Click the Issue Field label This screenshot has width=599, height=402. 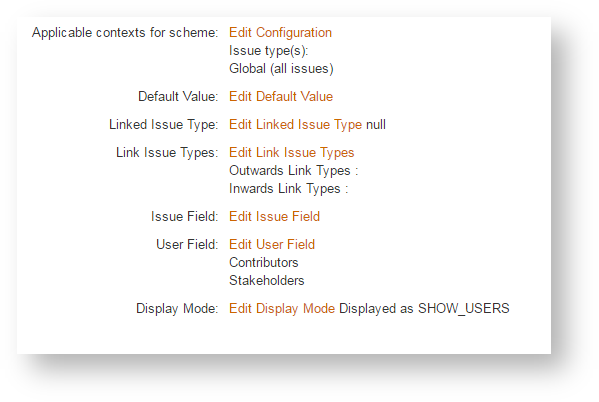[184, 216]
